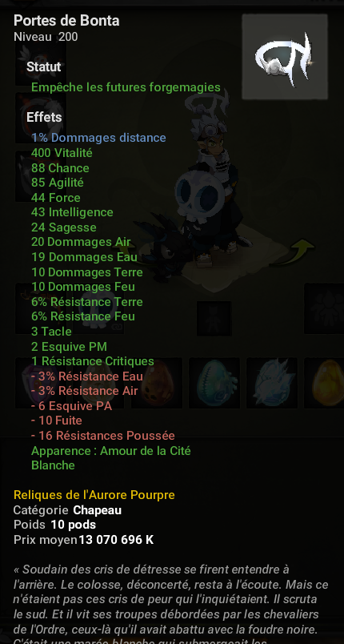
Task: Click the skull shield equipment slot
Action: click(x=98, y=308)
